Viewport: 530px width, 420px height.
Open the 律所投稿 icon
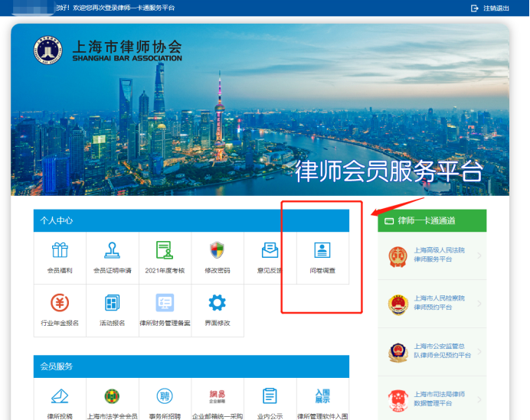(60, 396)
